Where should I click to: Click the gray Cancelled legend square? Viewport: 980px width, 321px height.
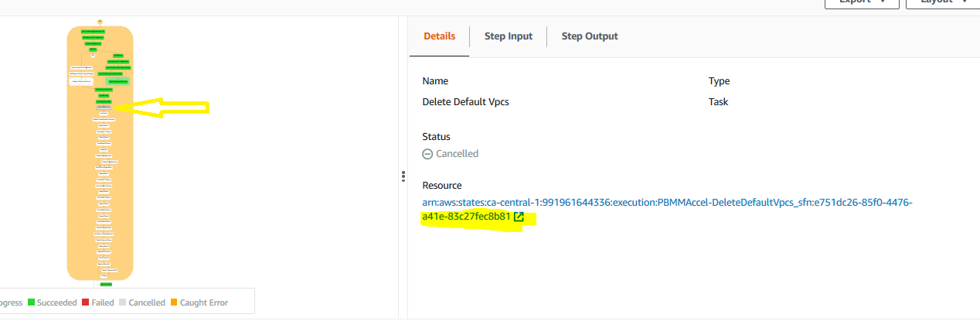[x=122, y=302]
